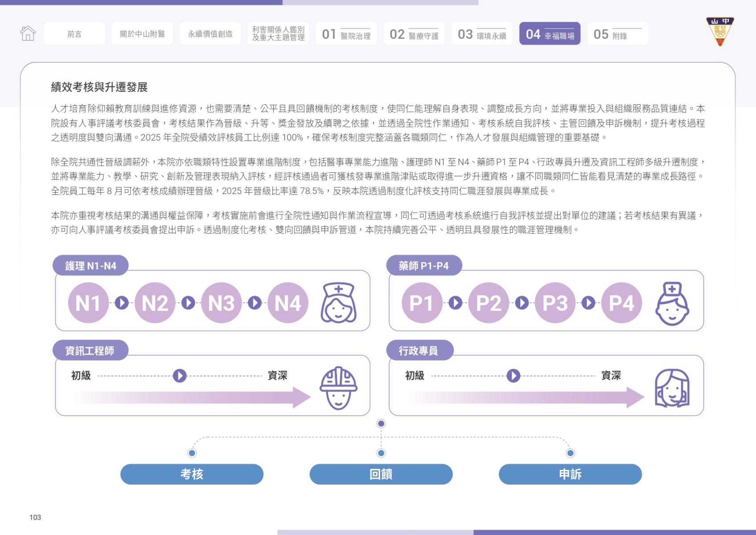756x535 pixels.
Task: Click the 行政專員 label
Action: 420,350
